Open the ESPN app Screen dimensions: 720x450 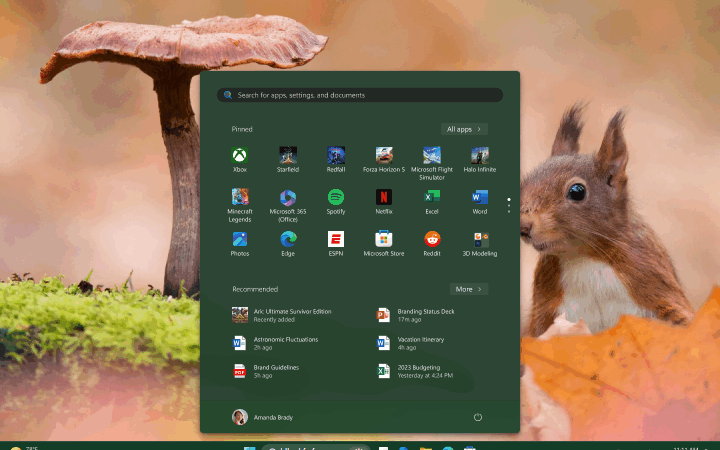point(336,243)
